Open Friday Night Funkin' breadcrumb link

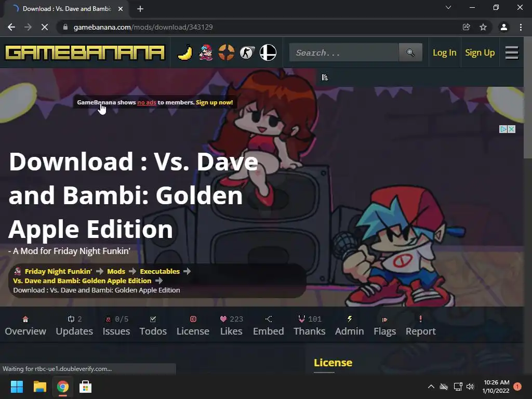(58, 271)
